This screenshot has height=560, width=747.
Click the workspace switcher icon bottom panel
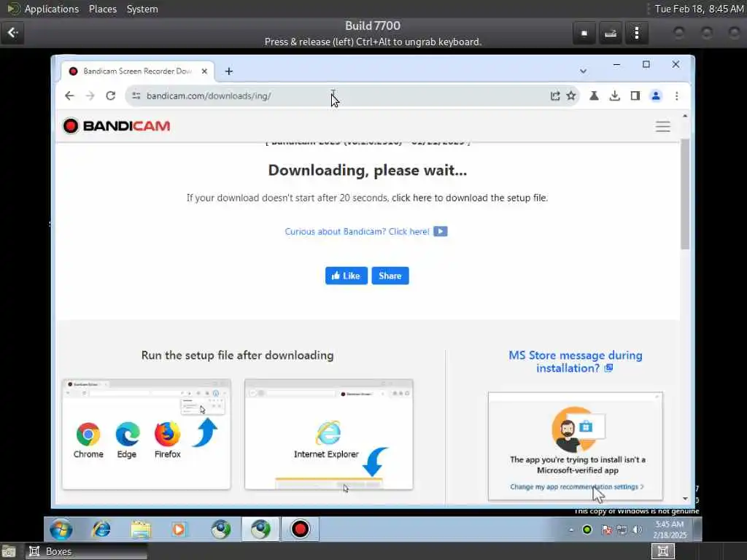coord(662,551)
